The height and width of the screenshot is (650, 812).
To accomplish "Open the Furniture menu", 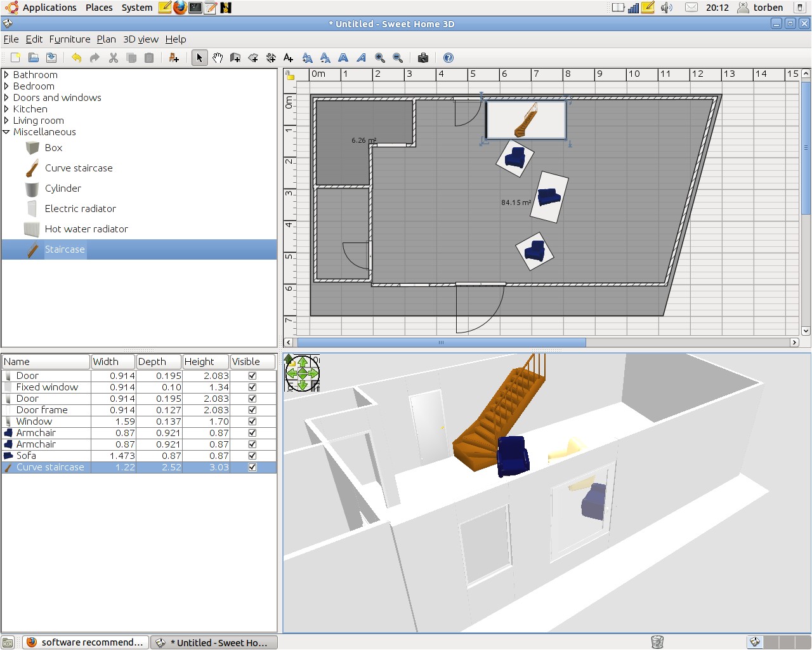I will [x=70, y=39].
